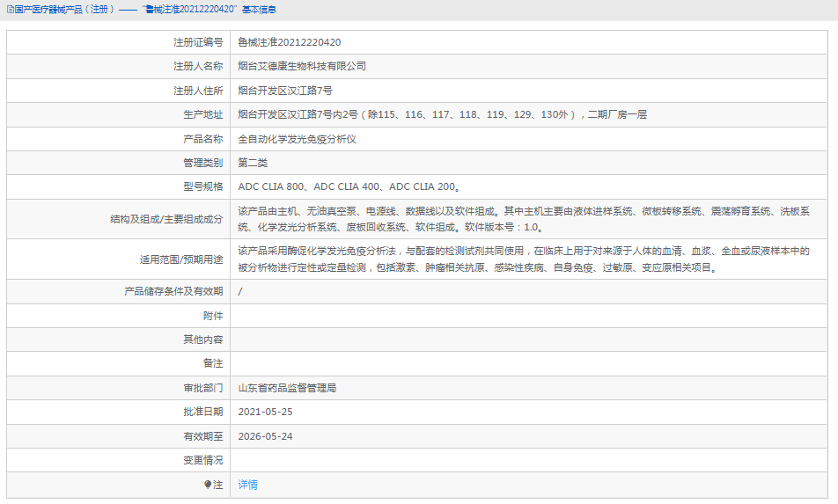Select approval department 山东省药品监督管理局

(x=287, y=388)
